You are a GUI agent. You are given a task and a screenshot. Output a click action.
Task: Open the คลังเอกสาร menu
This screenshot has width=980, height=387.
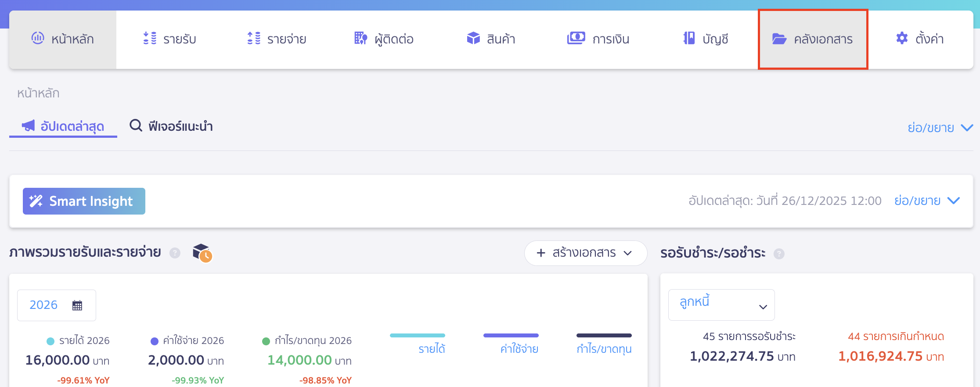point(813,39)
